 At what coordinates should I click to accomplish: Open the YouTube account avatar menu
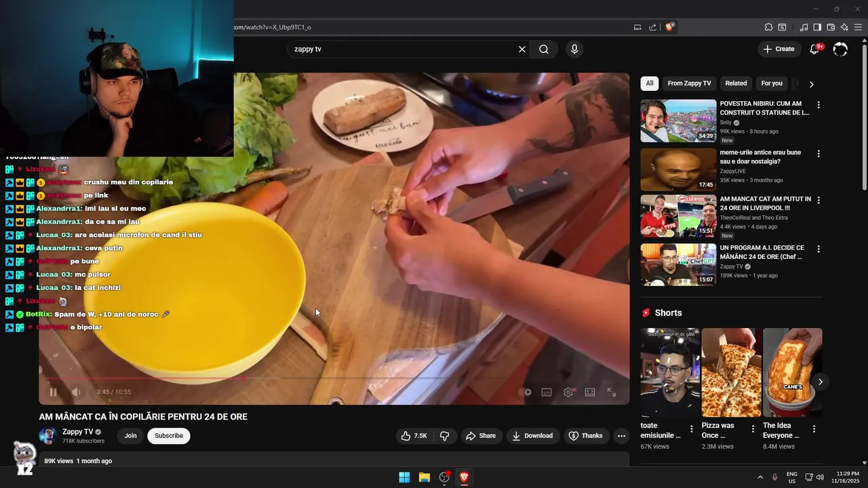click(840, 49)
